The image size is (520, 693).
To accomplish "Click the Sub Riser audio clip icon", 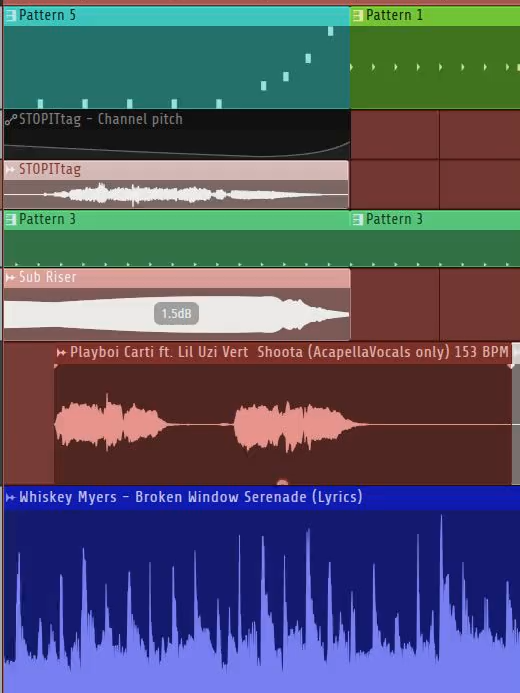I will [11, 278].
